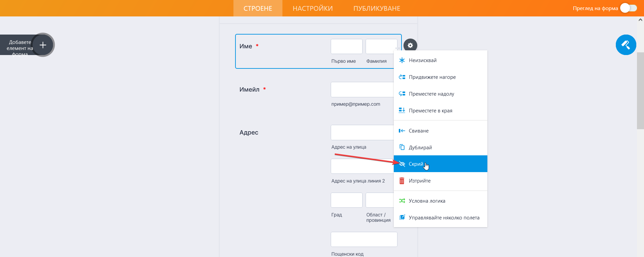Select Преместете в края menu option

point(430,111)
